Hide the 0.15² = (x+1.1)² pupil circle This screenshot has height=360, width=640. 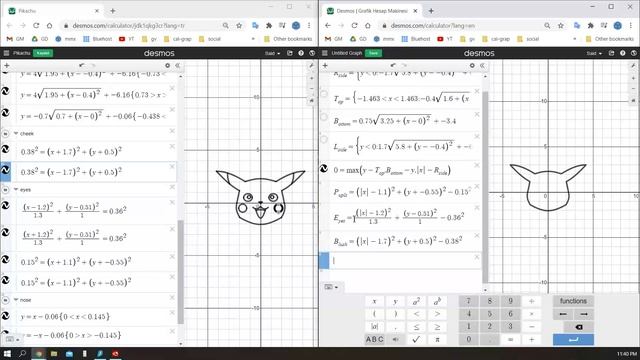(x=5, y=260)
